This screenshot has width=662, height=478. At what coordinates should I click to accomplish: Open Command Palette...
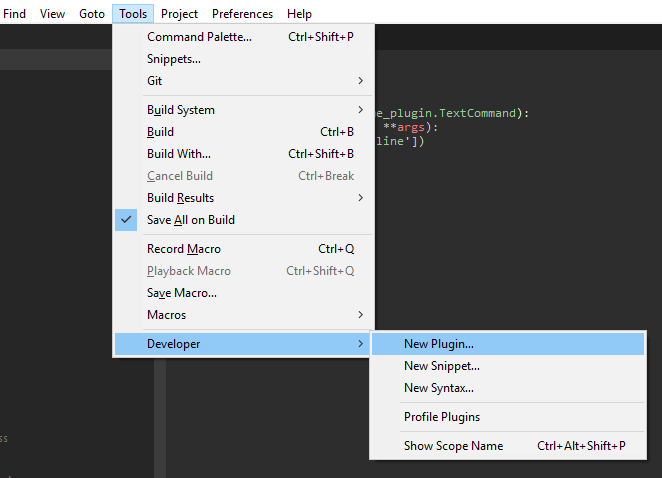click(199, 37)
